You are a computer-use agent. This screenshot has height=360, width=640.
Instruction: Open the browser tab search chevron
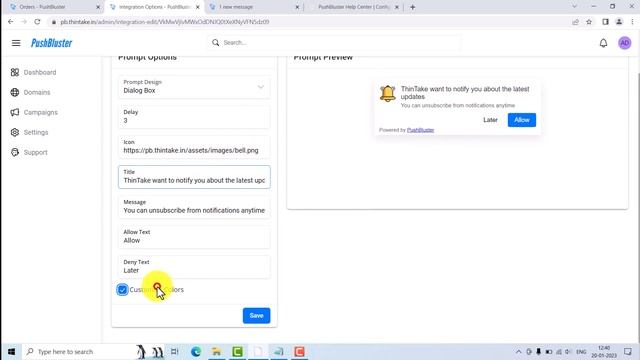pyautogui.click(x=574, y=7)
